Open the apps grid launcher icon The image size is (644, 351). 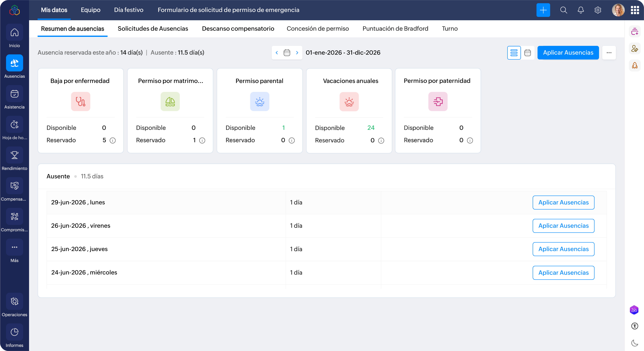tap(635, 10)
